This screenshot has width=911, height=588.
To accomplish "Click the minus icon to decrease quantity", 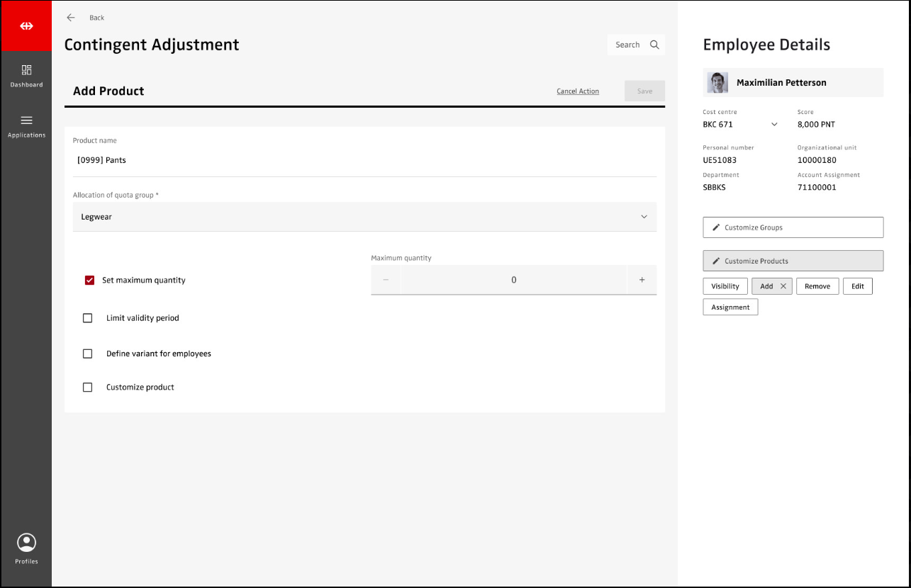I will tap(386, 280).
